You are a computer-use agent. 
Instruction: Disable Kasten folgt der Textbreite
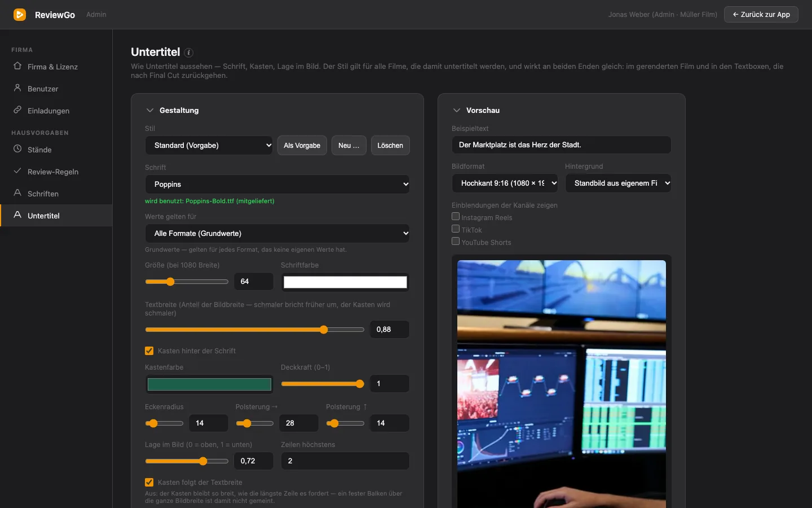click(x=149, y=483)
